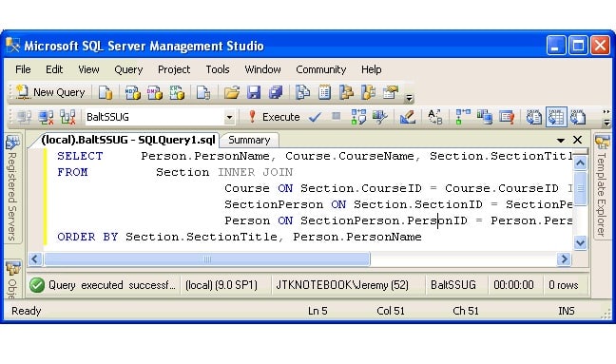
Task: Click the horizontal scroll left arrow
Action: (x=35, y=259)
